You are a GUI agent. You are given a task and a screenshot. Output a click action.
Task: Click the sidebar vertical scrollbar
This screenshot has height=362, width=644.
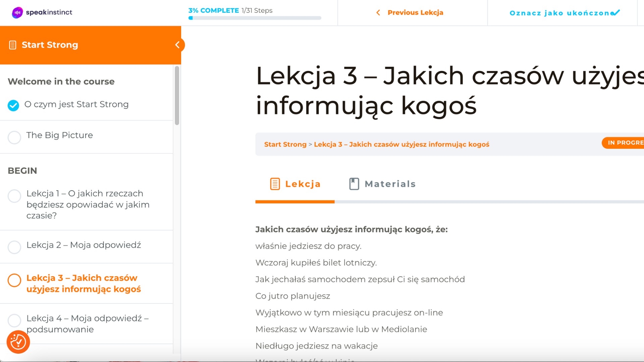coord(177,96)
